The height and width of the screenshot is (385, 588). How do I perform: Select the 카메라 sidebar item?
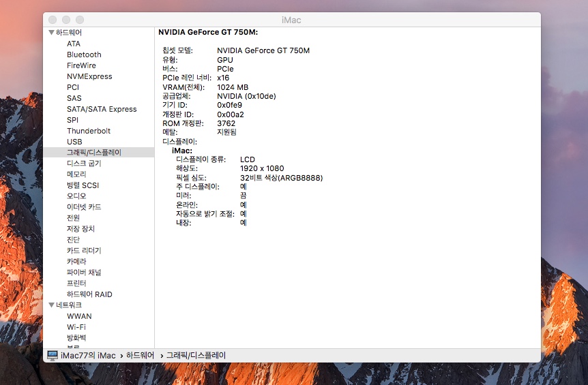(76, 262)
